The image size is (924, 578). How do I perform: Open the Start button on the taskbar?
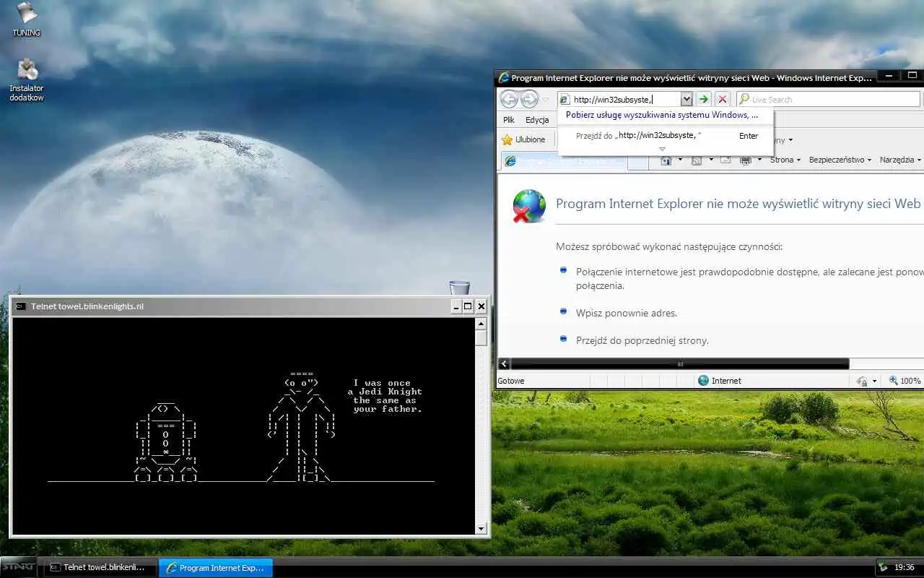pos(18,567)
